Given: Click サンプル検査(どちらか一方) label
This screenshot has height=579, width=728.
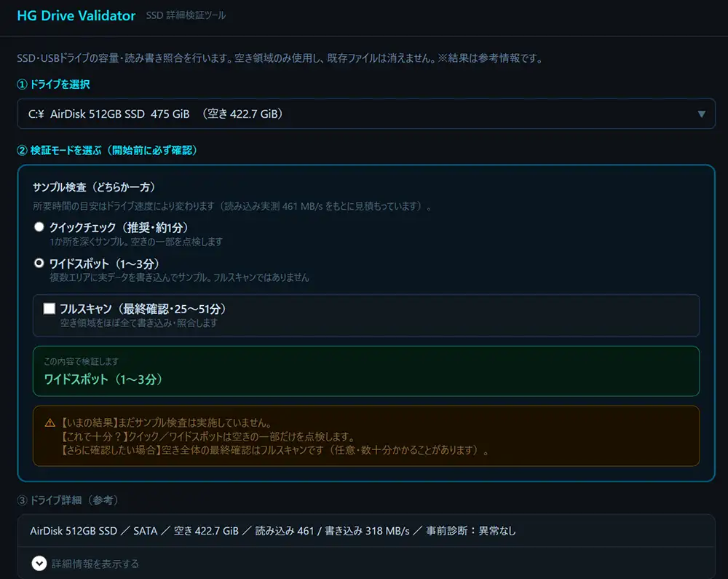Looking at the screenshot, I should 94,187.
